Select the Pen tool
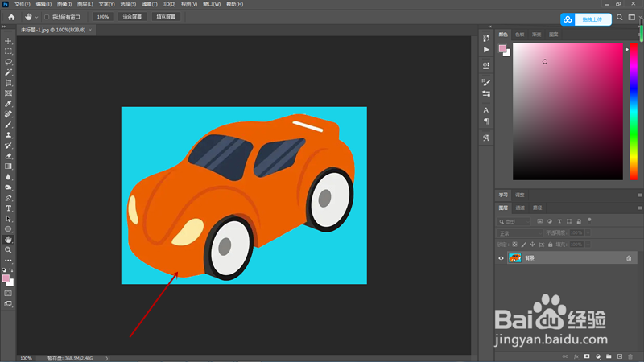This screenshot has width=644, height=362. pyautogui.click(x=8, y=198)
